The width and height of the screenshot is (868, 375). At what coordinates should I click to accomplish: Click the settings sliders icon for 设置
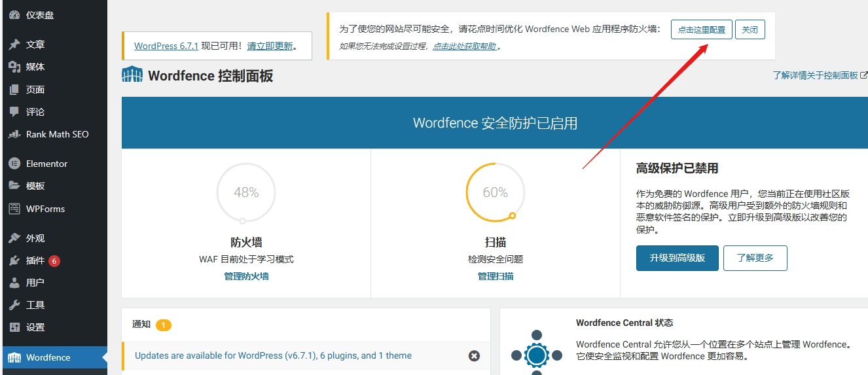[x=14, y=327]
